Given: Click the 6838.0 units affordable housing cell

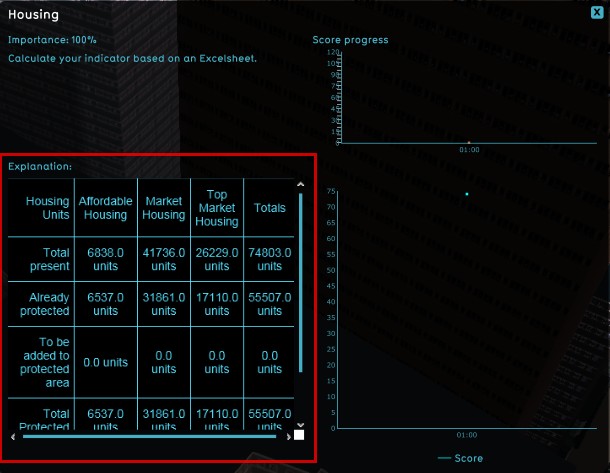Looking at the screenshot, I should point(105,260).
